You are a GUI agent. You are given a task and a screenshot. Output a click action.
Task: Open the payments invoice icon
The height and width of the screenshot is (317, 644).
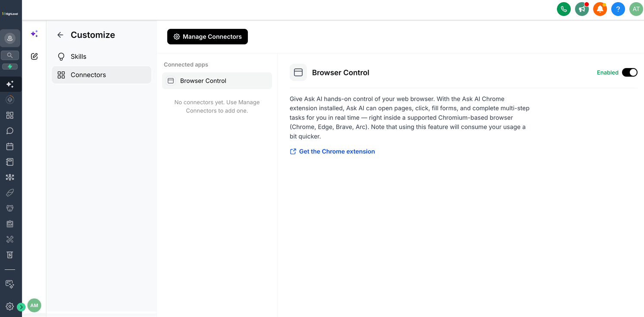pos(10,255)
